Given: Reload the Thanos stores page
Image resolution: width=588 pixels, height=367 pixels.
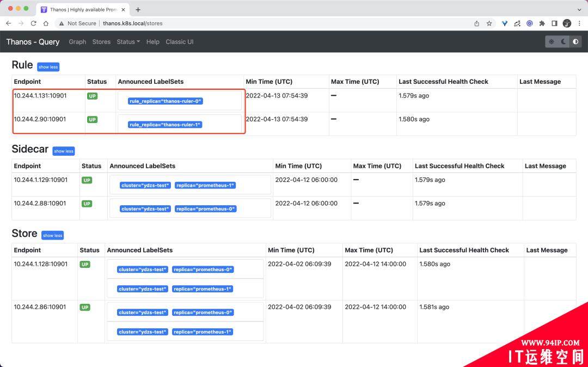Looking at the screenshot, I should click(x=33, y=23).
